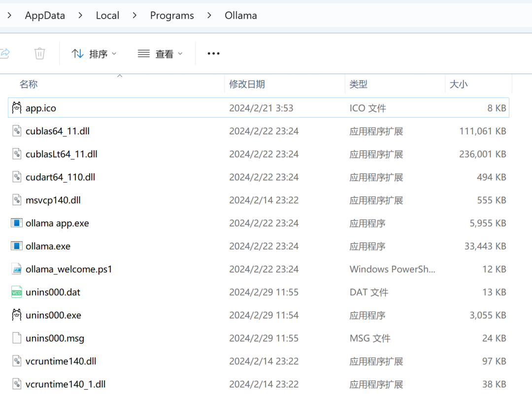The height and width of the screenshot is (409, 532).
Task: Click Ollama in breadcrumb path
Action: point(241,16)
